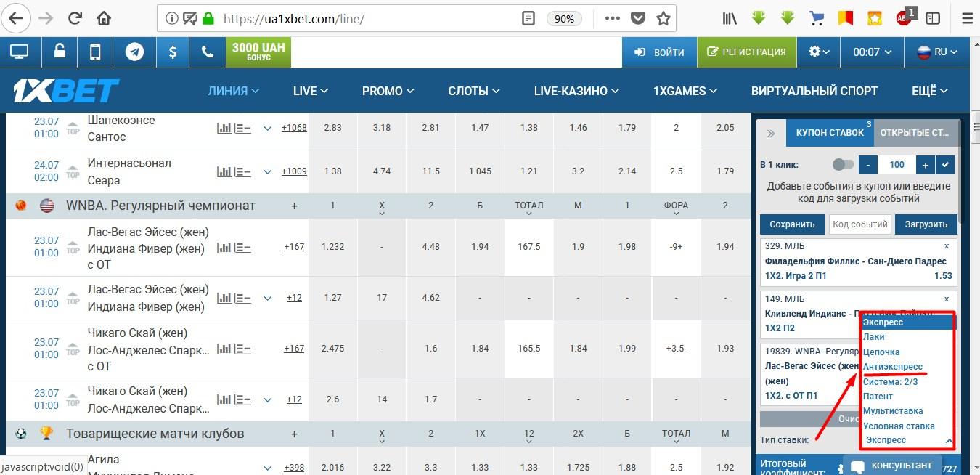Open the RU language dropdown
Image resolution: width=980 pixels, height=475 pixels.
[937, 52]
